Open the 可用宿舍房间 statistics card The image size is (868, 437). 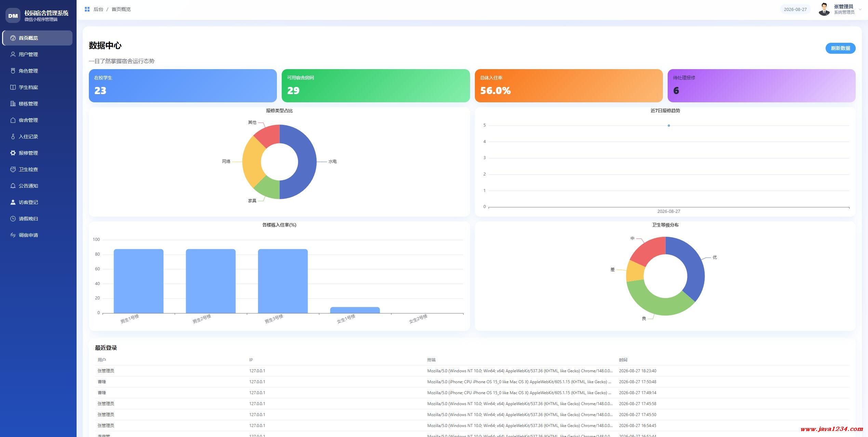(376, 86)
